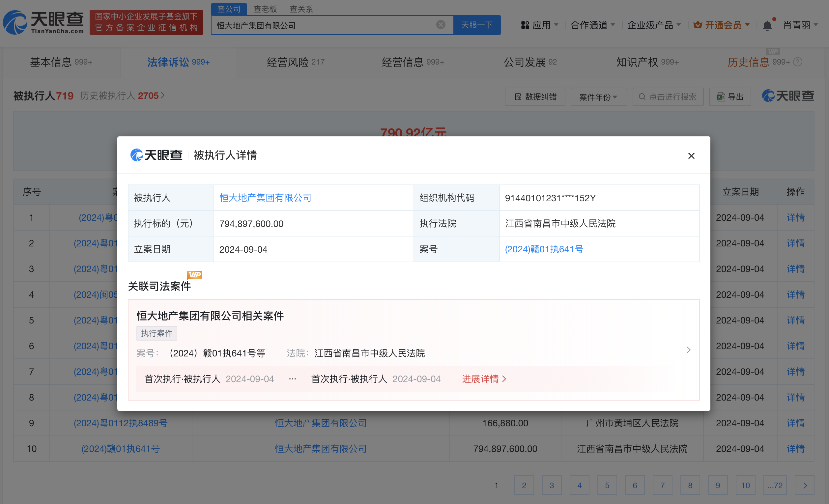The image size is (829, 504).
Task: Expand the 案件年份 dropdown
Action: [x=599, y=97]
